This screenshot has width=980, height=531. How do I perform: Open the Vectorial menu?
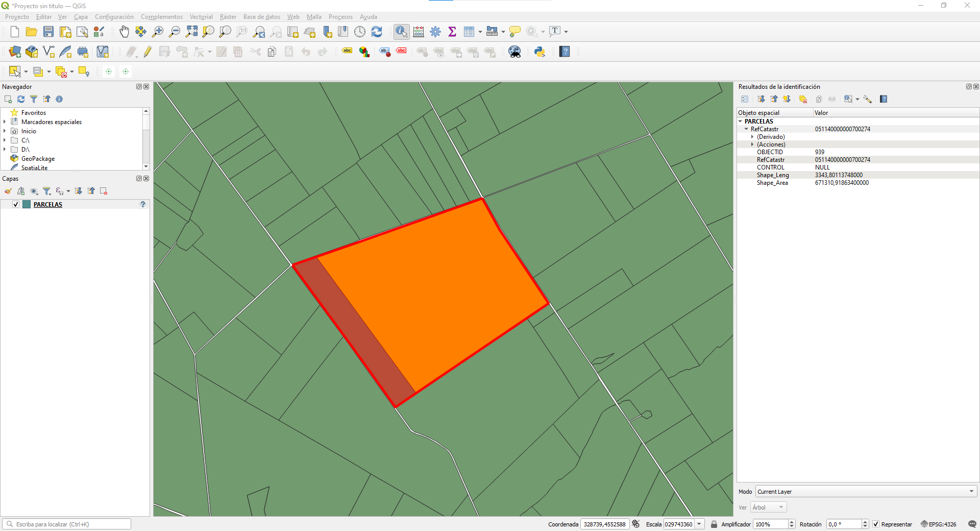(201, 17)
